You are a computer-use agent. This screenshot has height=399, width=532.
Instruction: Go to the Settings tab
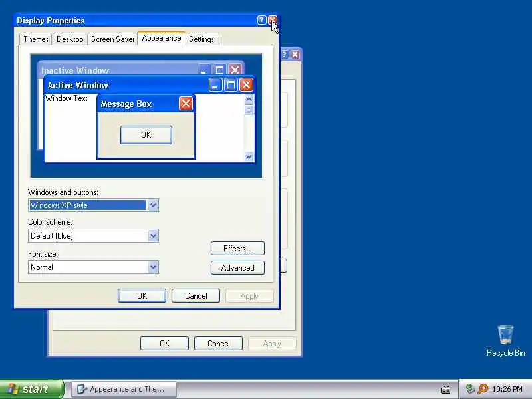pyautogui.click(x=201, y=39)
